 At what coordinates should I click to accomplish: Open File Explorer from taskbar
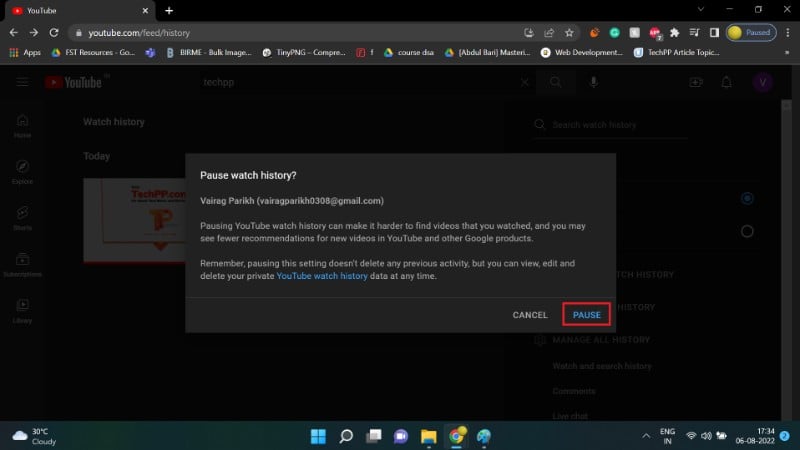(429, 436)
